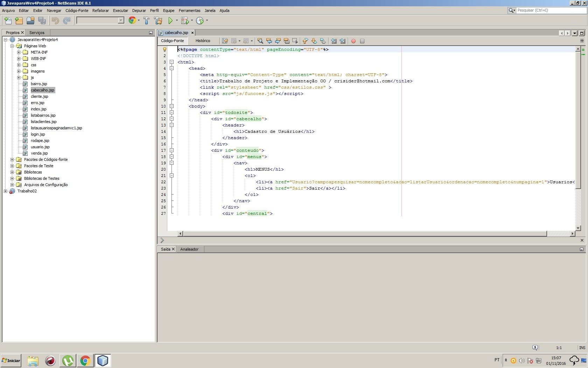Open the Ferramentas menu
This screenshot has height=368, width=588.
[189, 11]
